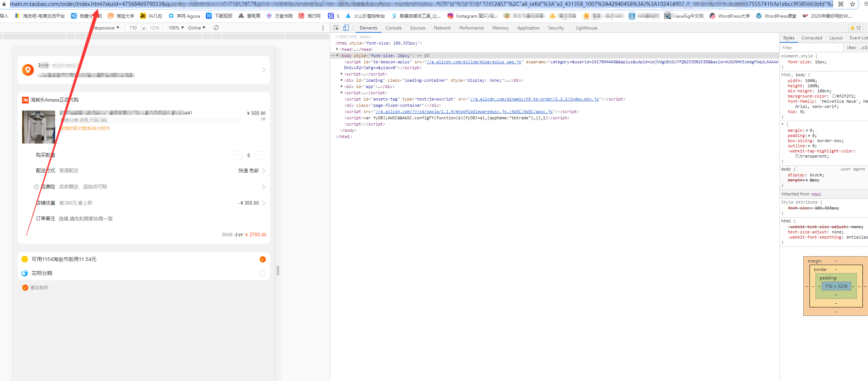Click the 710 viewport width field
The height and width of the screenshot is (381, 868).
(x=133, y=28)
